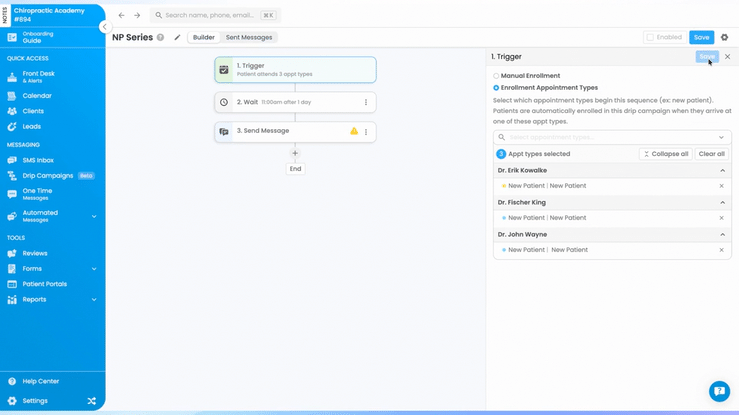Image resolution: width=739 pixels, height=415 pixels.
Task: Click the Select appointment types search field
Action: click(x=612, y=138)
